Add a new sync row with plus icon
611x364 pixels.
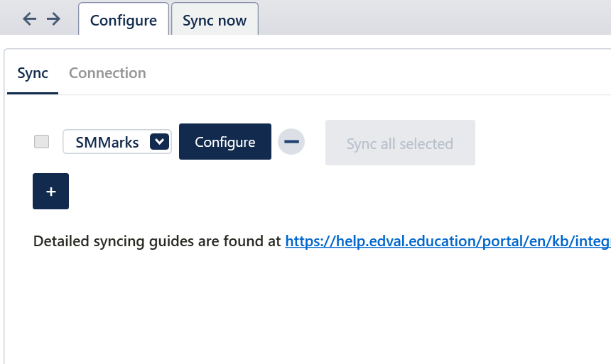50,192
